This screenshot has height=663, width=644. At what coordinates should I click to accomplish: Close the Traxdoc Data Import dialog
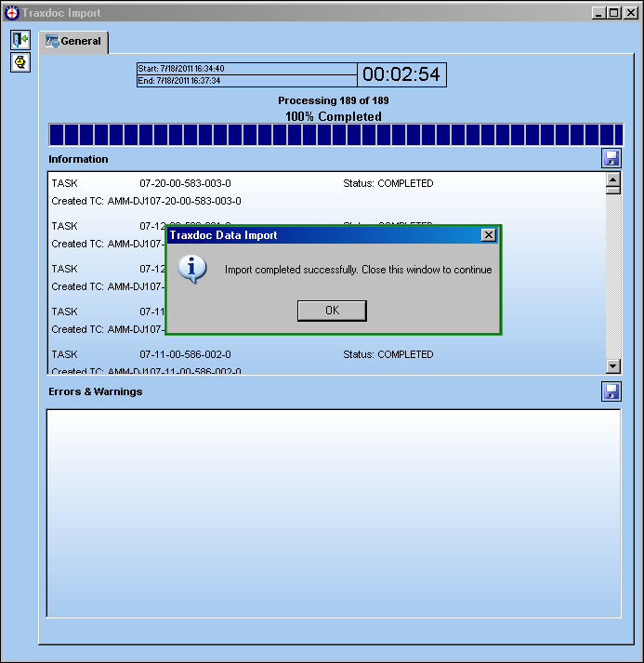(x=489, y=235)
